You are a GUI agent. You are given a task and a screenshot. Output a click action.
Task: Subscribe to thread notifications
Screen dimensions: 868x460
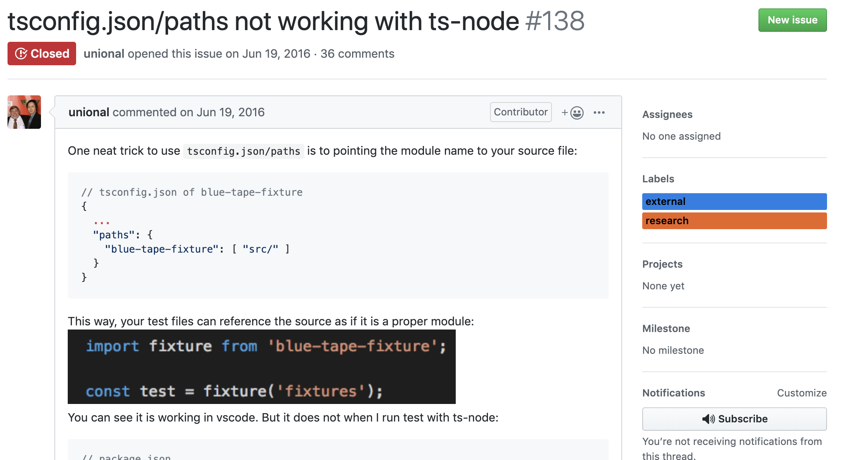[x=734, y=419]
